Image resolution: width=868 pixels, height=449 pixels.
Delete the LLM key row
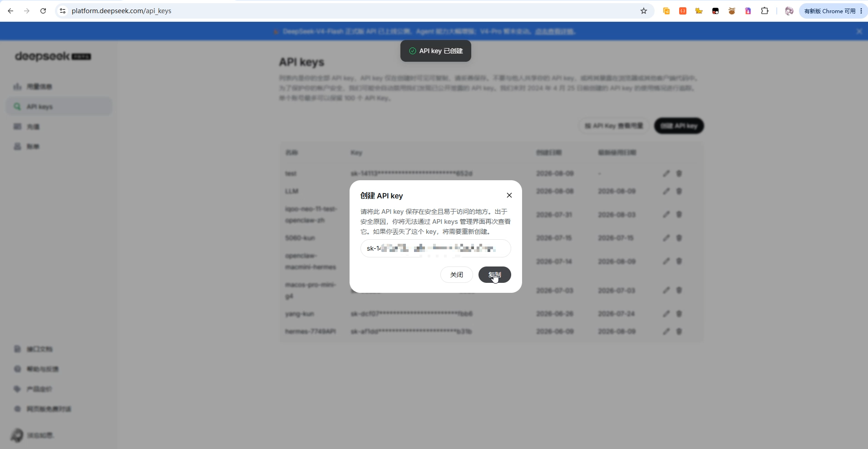coord(679,191)
